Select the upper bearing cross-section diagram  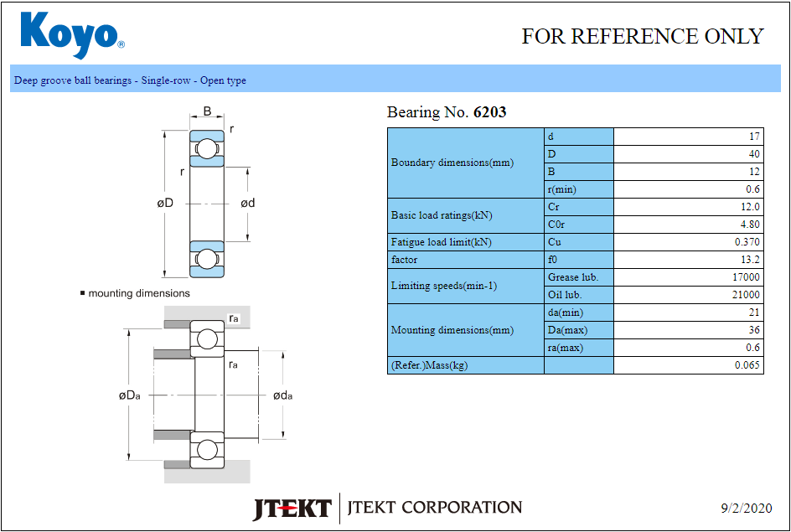point(206,203)
